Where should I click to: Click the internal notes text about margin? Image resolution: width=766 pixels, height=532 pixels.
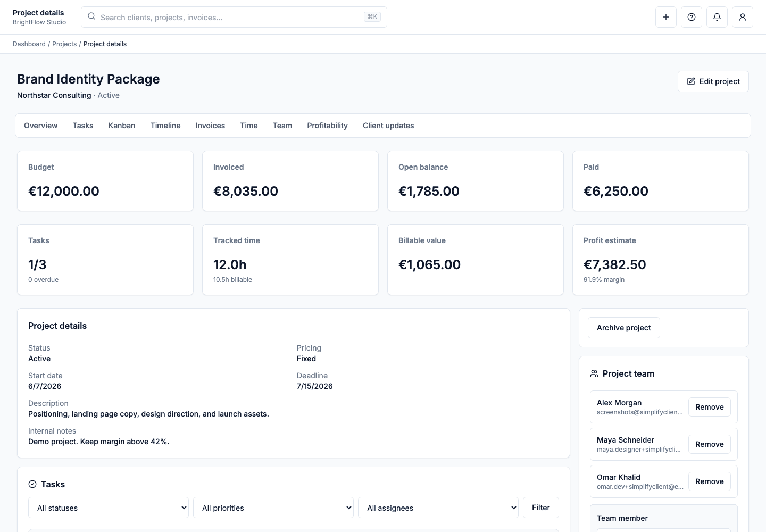click(99, 442)
